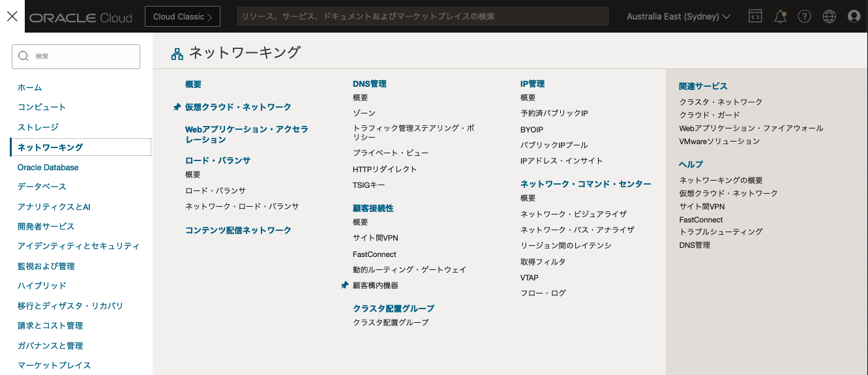Screen dimensions: 868x375
Task: Select 監視および管理 in the sidebar
Action: tap(46, 266)
